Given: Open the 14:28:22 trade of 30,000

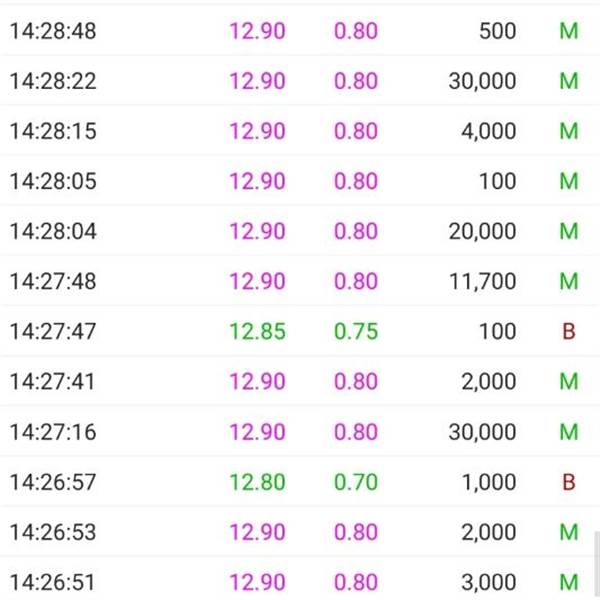Looking at the screenshot, I should point(300,81).
